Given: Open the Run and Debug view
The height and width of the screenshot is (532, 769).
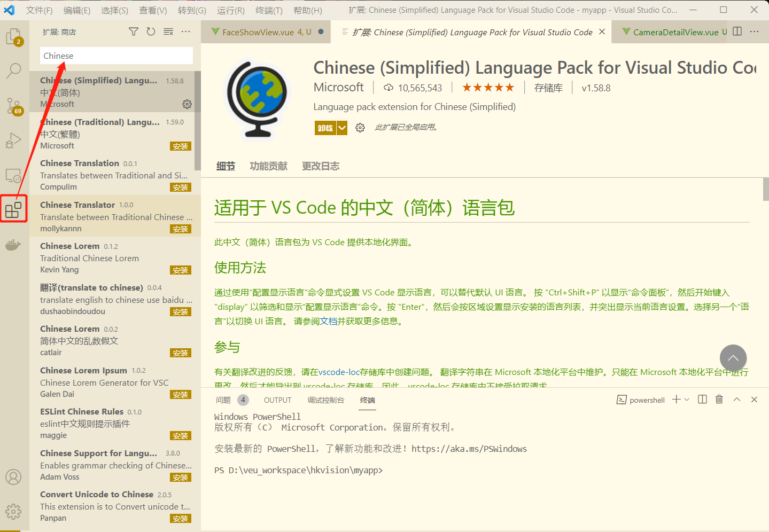Looking at the screenshot, I should 14,140.
